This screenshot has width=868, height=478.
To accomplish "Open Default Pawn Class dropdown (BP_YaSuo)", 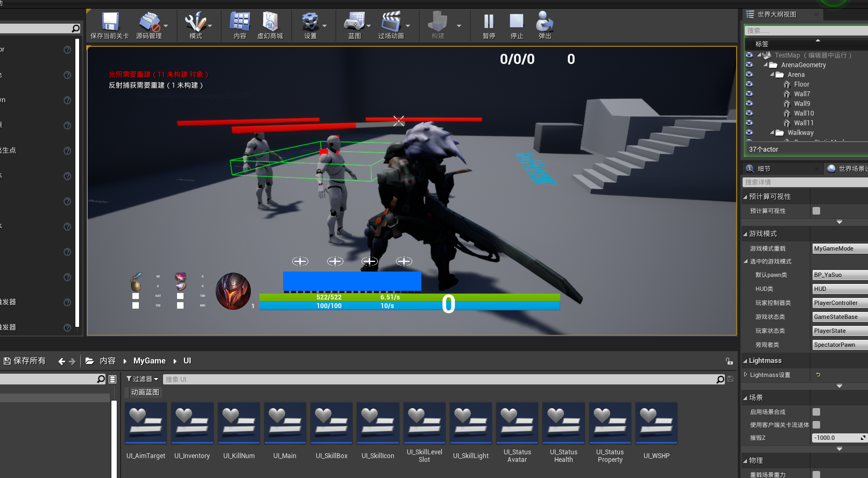I will (840, 275).
